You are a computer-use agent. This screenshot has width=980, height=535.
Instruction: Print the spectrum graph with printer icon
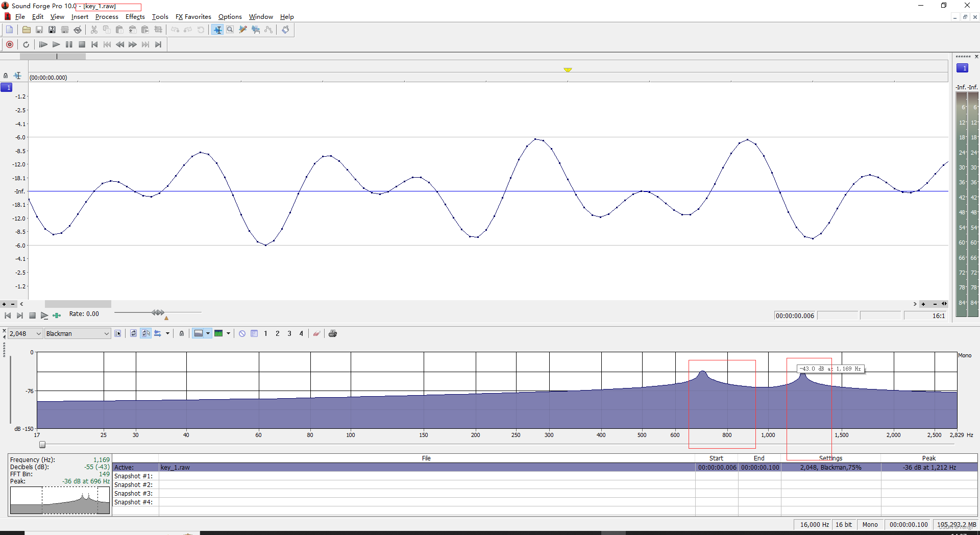coord(333,333)
